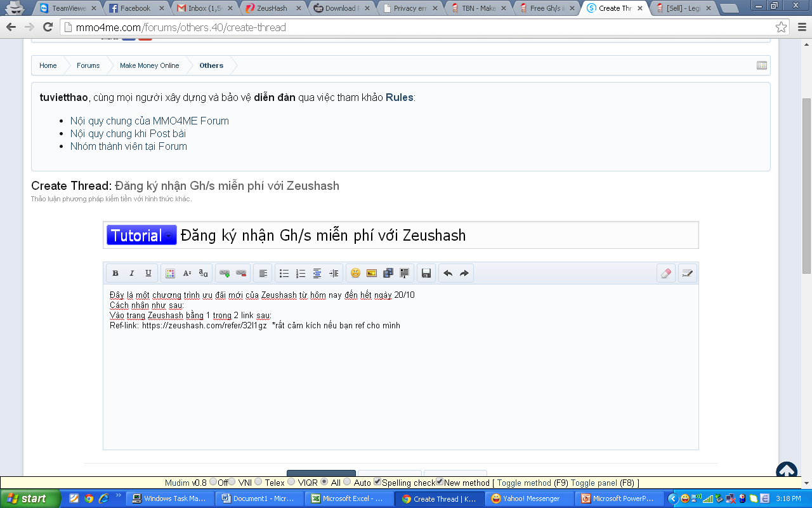Click the thread title input field
The image size is (812, 508).
pyautogui.click(x=438, y=235)
